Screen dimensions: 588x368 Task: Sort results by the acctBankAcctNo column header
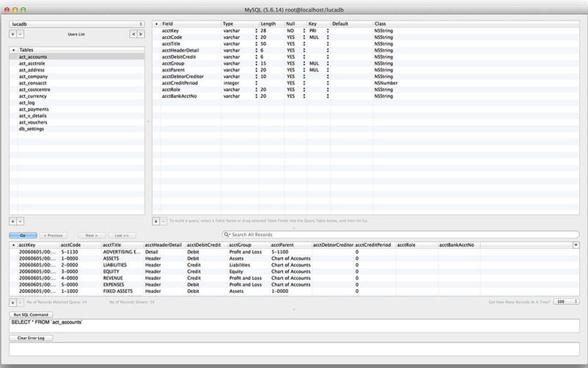click(459, 245)
